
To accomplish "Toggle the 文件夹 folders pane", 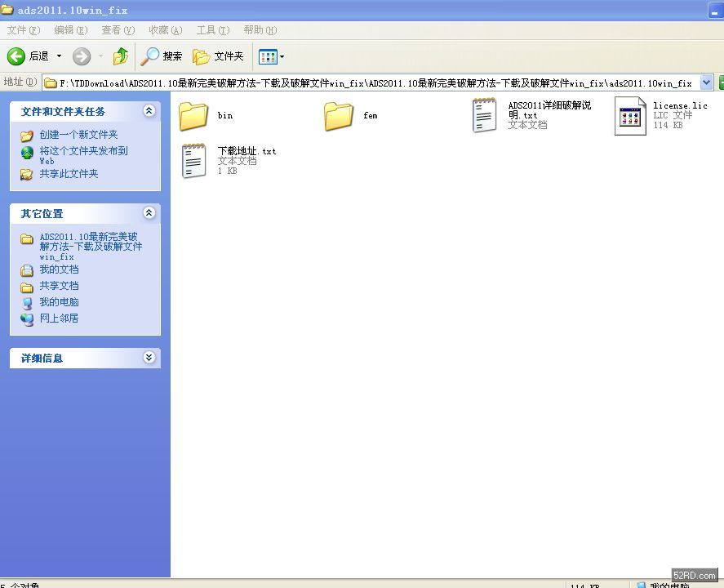I will tap(218, 56).
